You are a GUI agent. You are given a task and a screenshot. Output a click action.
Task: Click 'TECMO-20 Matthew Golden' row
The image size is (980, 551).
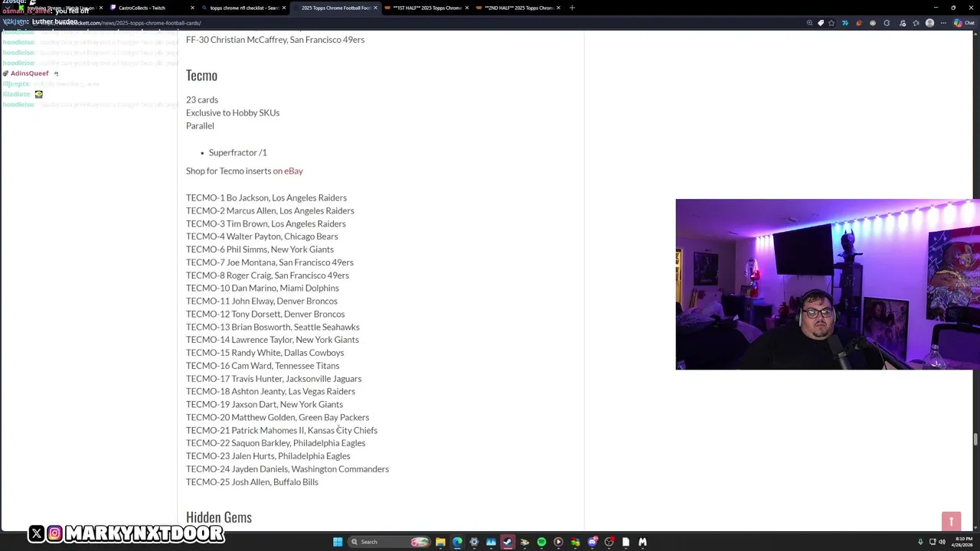tap(277, 417)
